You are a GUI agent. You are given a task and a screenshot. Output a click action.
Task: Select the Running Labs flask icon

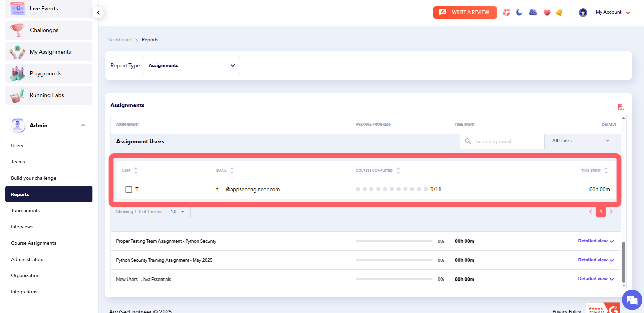click(x=17, y=95)
